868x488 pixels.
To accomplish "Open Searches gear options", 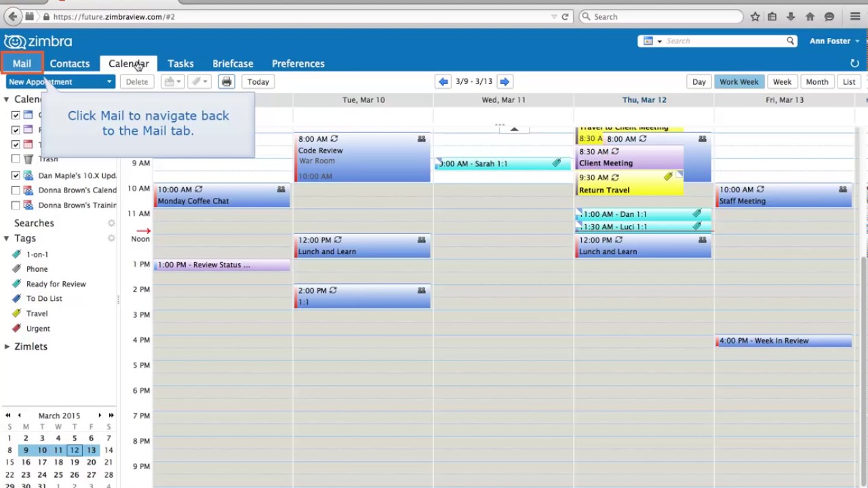I will [111, 223].
